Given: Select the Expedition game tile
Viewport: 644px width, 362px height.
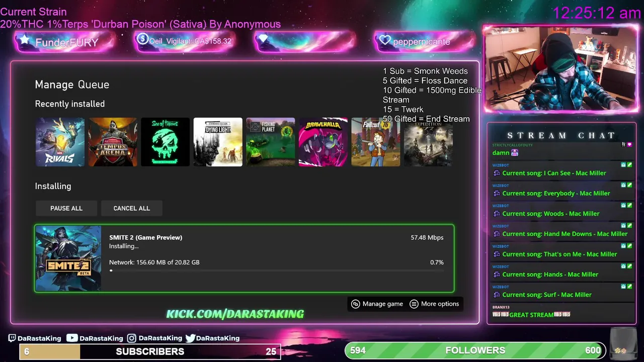Looking at the screenshot, I should tap(428, 142).
